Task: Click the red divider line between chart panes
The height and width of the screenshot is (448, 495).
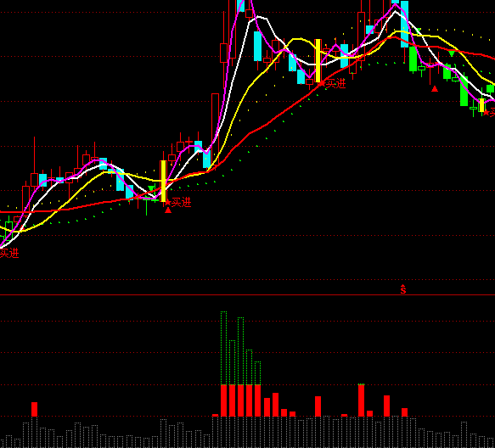Action: (x=248, y=294)
